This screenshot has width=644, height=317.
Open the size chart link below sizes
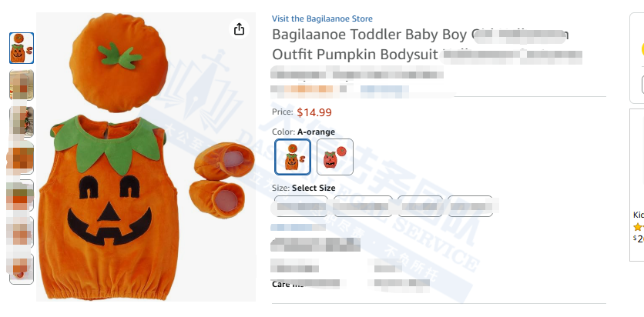point(298,227)
